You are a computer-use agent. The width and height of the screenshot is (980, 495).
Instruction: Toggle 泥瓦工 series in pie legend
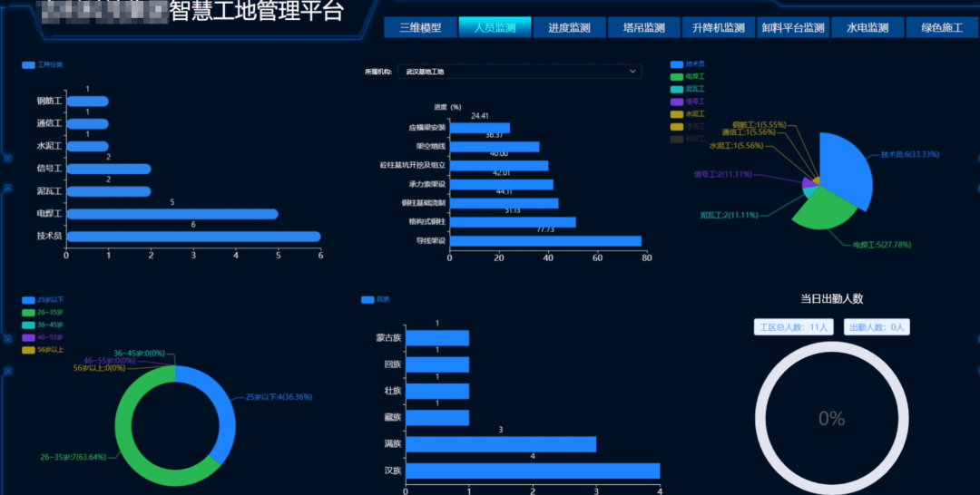pos(677,89)
